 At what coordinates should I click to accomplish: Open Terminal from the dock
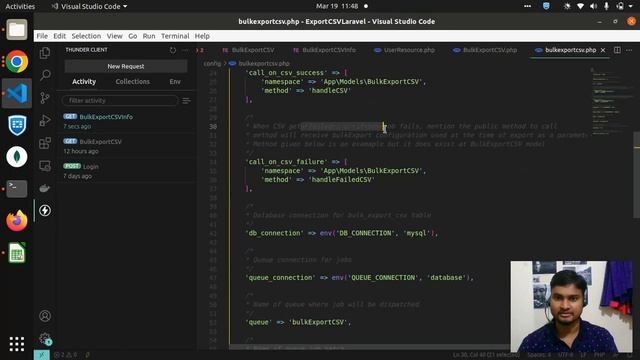pyautogui.click(x=17, y=189)
